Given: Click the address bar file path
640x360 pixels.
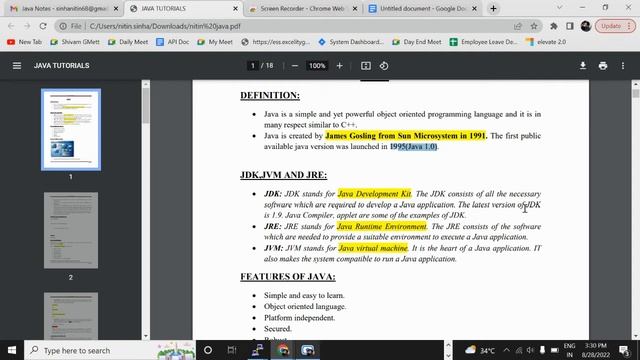Looking at the screenshot, I should (165, 26).
